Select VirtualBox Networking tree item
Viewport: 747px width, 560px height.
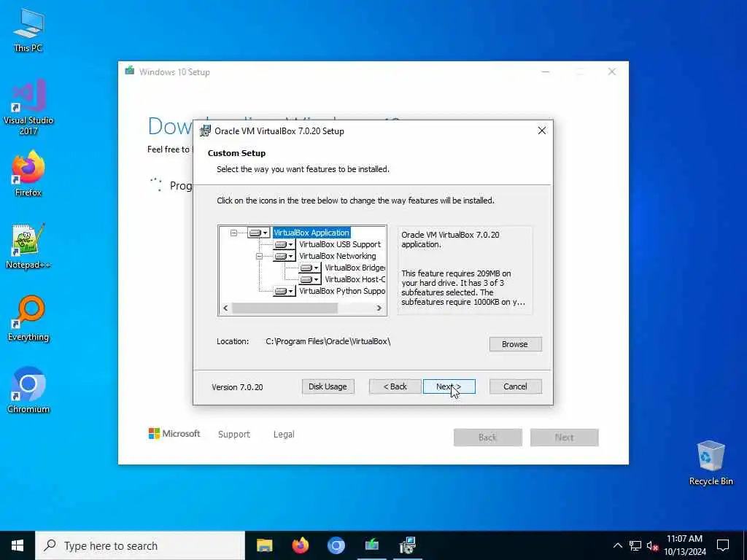(337, 256)
